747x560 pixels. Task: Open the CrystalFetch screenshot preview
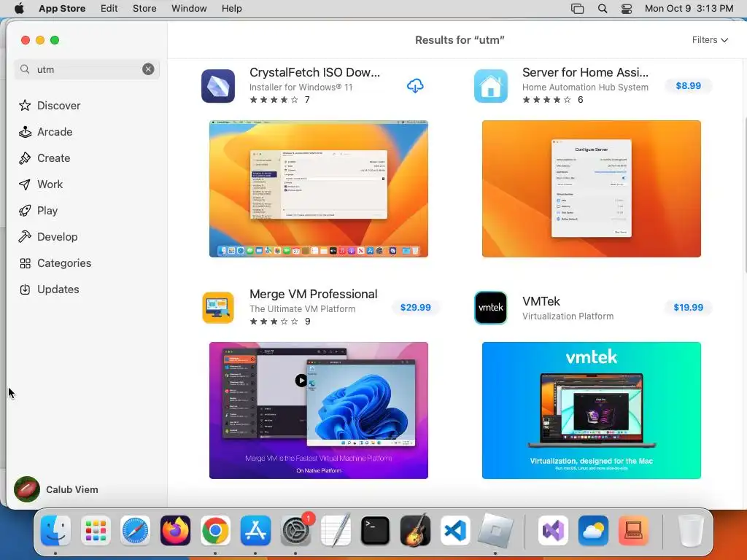319,189
